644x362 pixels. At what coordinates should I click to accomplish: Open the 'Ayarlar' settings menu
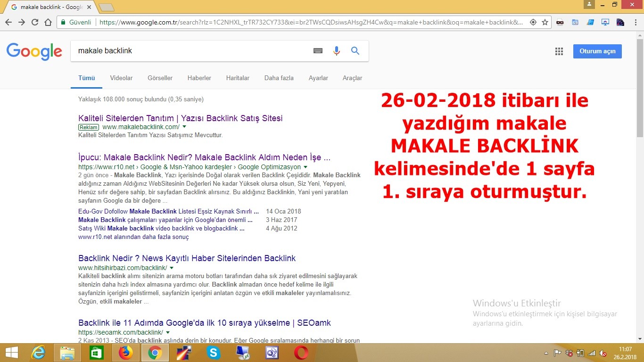click(x=318, y=78)
